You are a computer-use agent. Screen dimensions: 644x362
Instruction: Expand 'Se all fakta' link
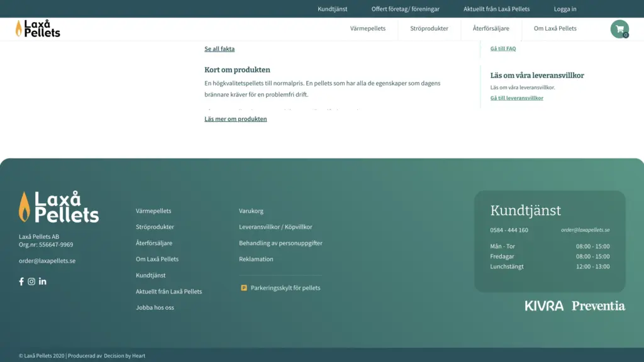pyautogui.click(x=219, y=49)
